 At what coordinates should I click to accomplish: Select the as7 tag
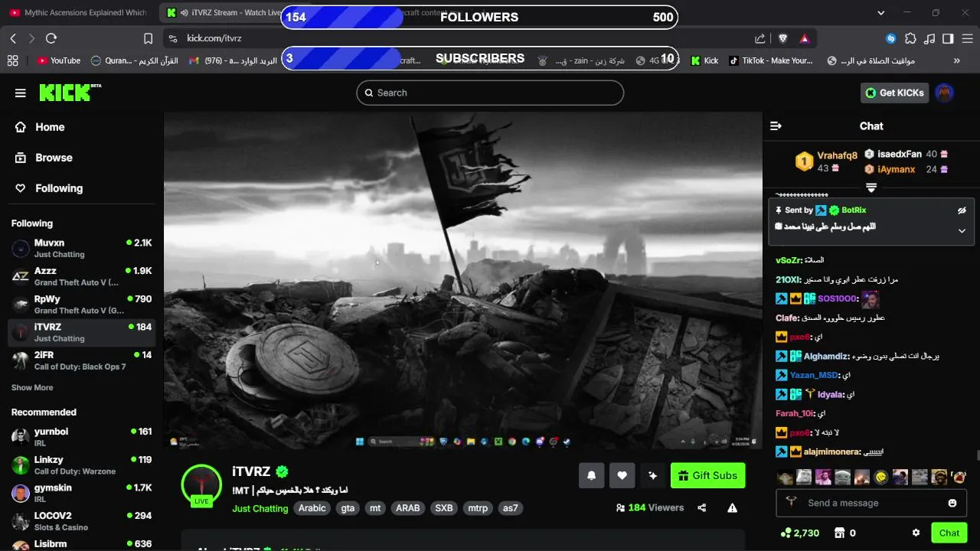(510, 508)
